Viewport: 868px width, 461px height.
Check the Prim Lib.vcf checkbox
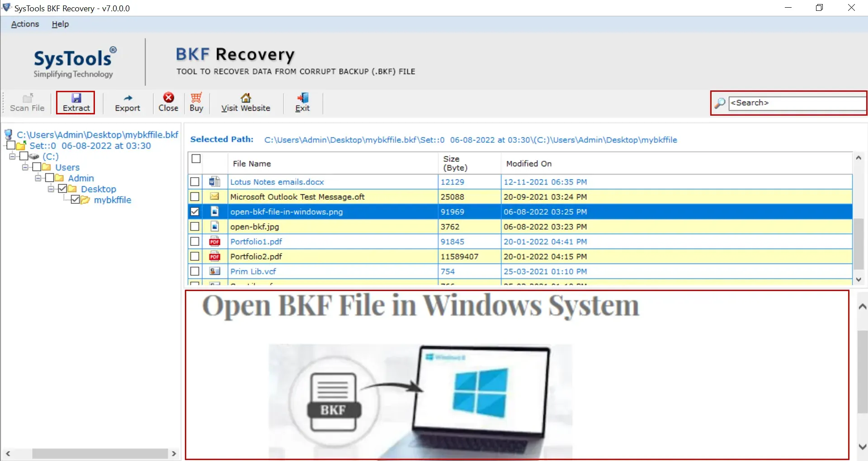click(195, 271)
